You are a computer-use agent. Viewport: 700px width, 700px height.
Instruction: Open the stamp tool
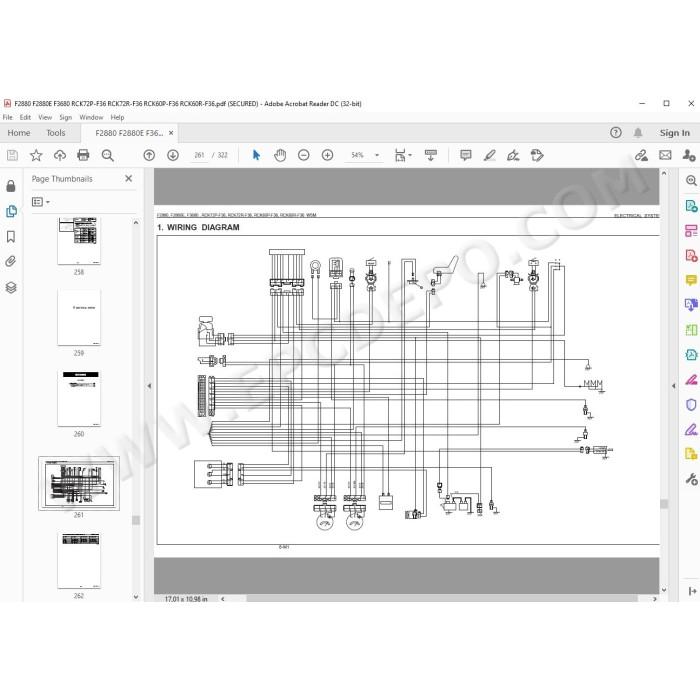pyautogui.click(x=537, y=155)
